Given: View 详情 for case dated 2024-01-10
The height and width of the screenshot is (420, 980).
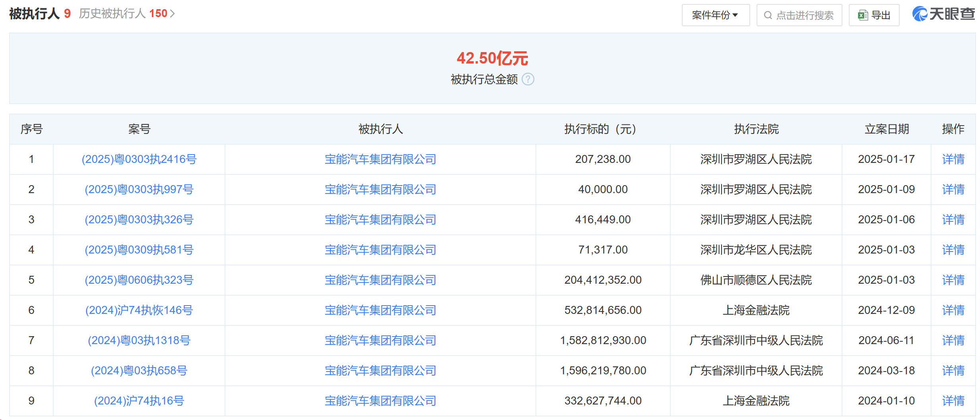Looking at the screenshot, I should point(953,401).
